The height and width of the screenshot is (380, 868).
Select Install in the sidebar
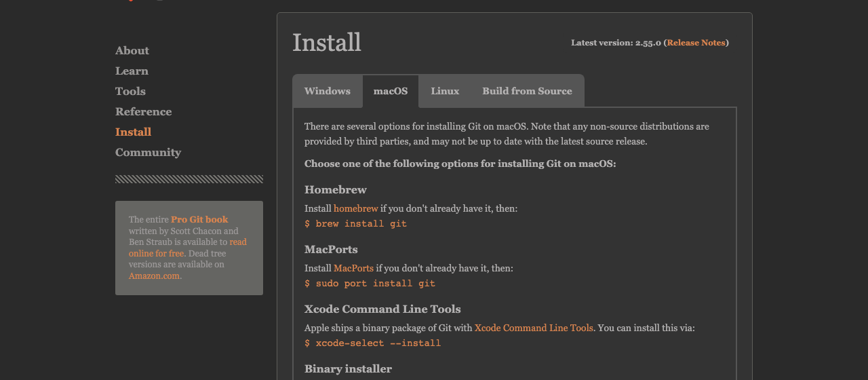(x=133, y=132)
